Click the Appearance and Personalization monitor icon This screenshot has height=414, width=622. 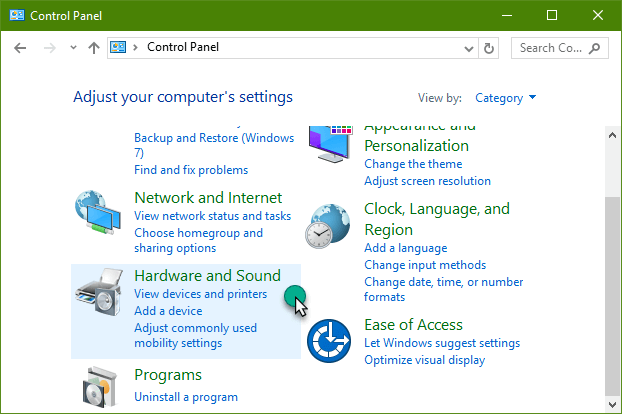[330, 144]
